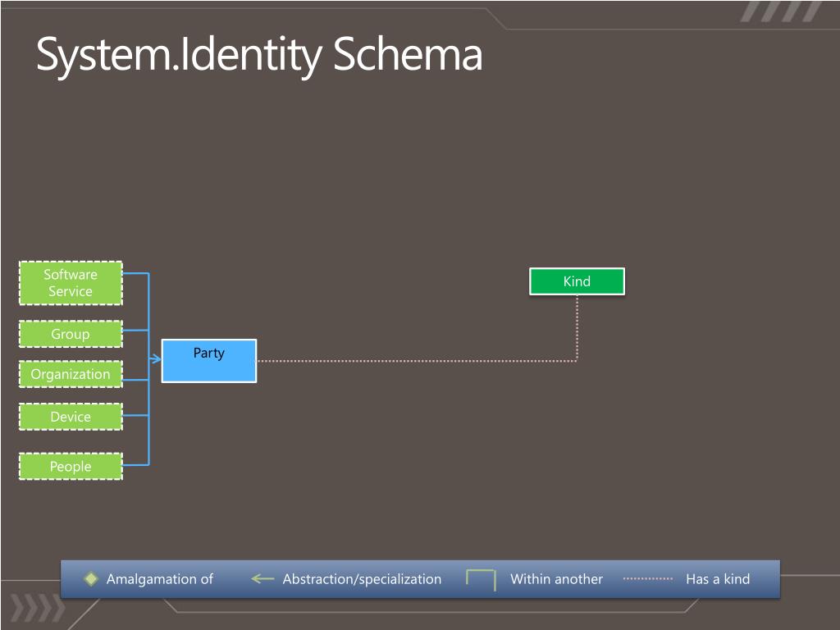Click the 'Has a kind' legend label
The width and height of the screenshot is (840, 630).
point(718,579)
